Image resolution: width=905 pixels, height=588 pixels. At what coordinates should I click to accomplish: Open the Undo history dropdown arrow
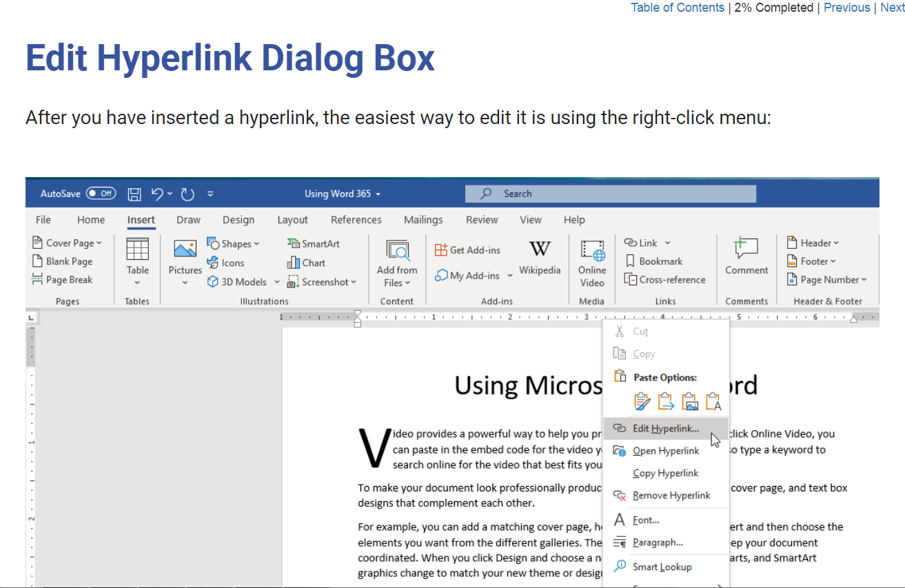click(170, 194)
